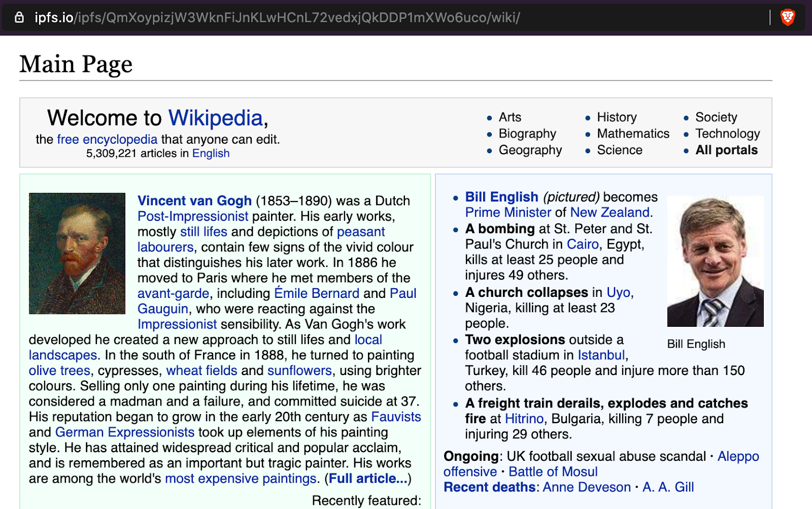
Task: Click the English articles link
Action: coord(211,153)
